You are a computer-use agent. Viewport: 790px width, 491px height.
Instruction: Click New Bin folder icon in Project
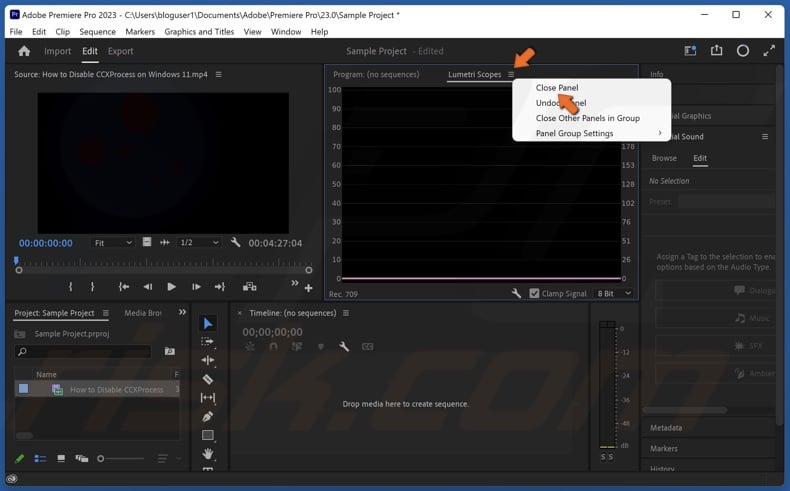(x=170, y=351)
